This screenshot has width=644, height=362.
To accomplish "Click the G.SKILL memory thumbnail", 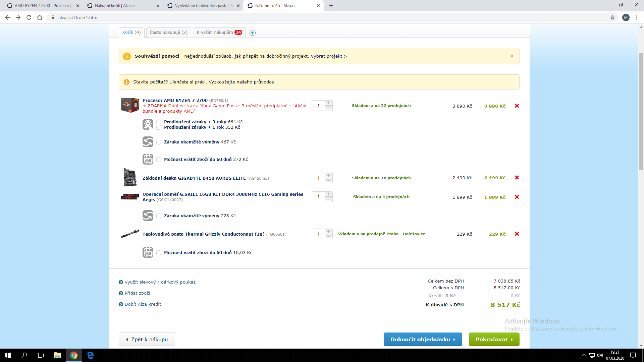I will pos(130,197).
